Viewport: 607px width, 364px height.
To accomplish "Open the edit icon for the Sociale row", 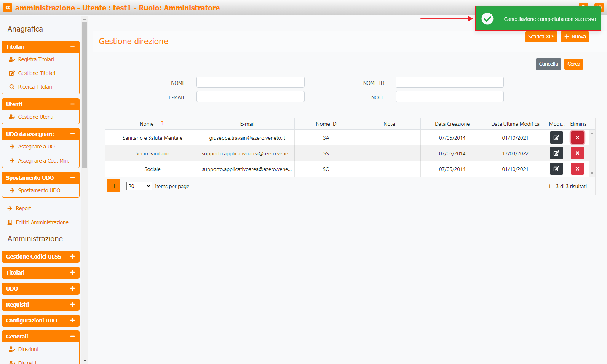I will coord(556,169).
